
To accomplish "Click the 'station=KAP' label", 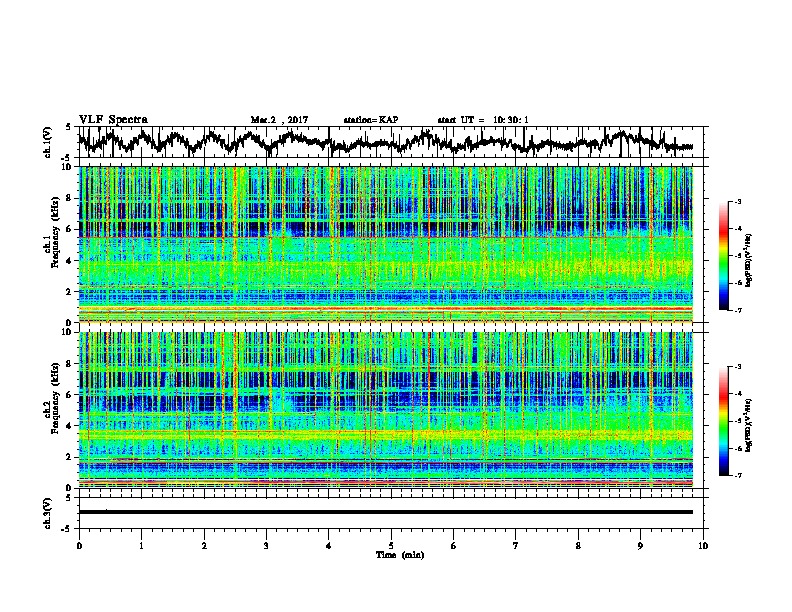I will [371, 120].
